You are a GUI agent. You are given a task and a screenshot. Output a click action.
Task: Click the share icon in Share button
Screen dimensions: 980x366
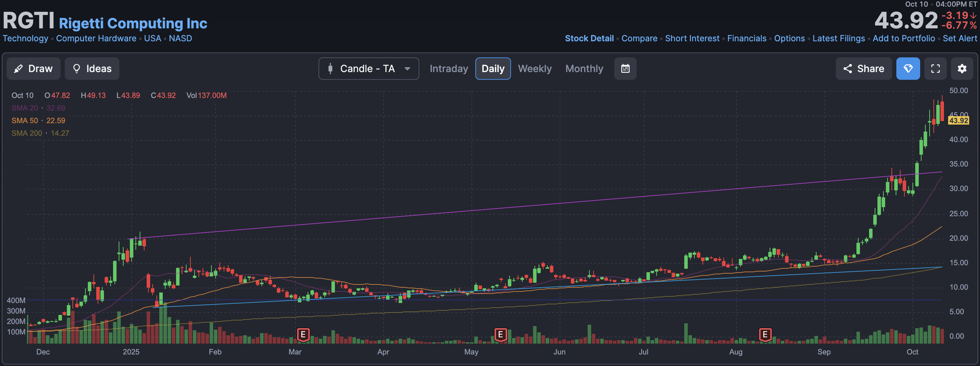point(847,69)
